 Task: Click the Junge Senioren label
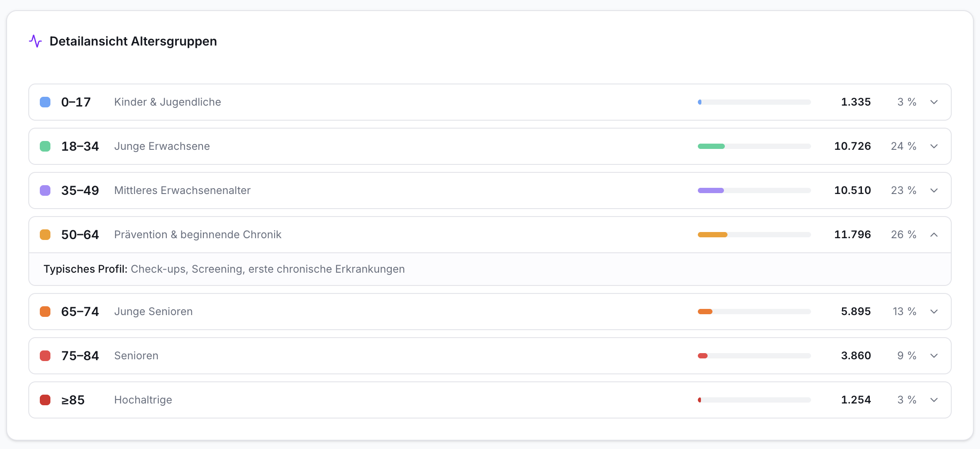(153, 312)
